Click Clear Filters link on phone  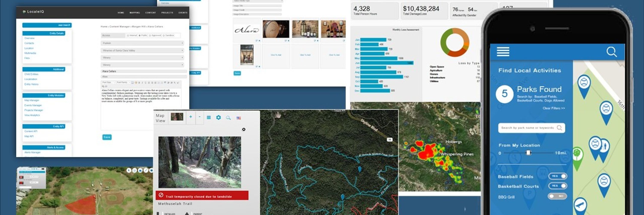554,108
